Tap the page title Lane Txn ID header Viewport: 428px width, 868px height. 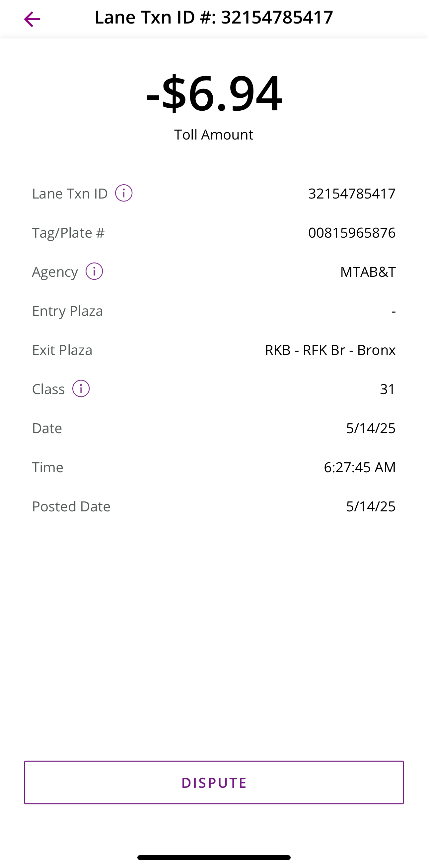coord(214,17)
